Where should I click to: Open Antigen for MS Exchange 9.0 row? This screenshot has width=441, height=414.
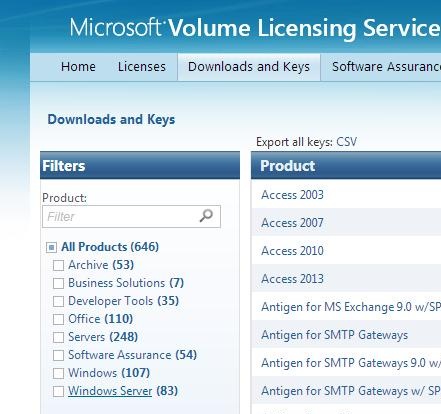(x=346, y=307)
